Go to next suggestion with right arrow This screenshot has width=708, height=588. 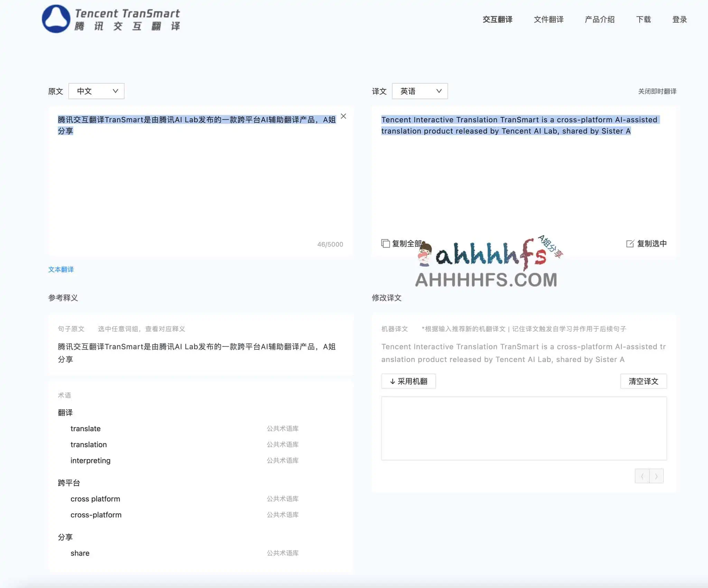coord(656,476)
